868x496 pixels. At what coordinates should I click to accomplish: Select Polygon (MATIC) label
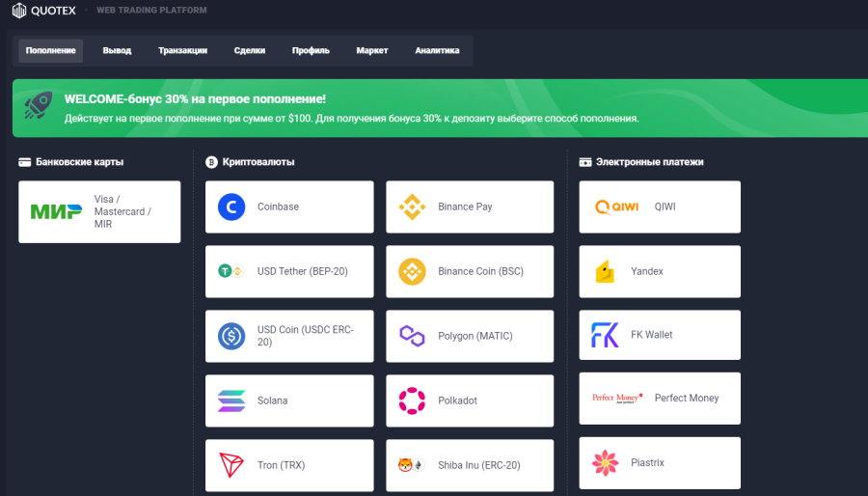(x=475, y=336)
